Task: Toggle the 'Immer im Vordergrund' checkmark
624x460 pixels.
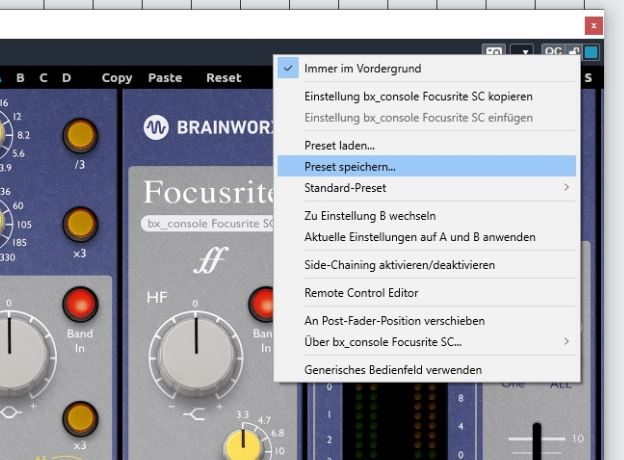Action: coord(427,68)
